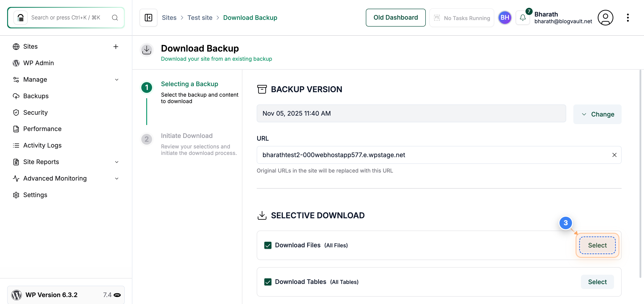Uncheck the Download Files checkbox
This screenshot has width=644, height=304.
[x=268, y=245]
